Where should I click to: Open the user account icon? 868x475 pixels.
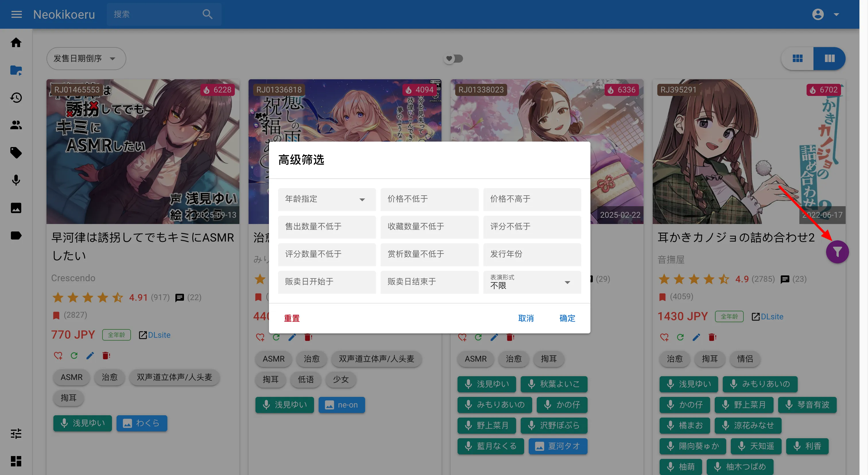click(x=818, y=14)
